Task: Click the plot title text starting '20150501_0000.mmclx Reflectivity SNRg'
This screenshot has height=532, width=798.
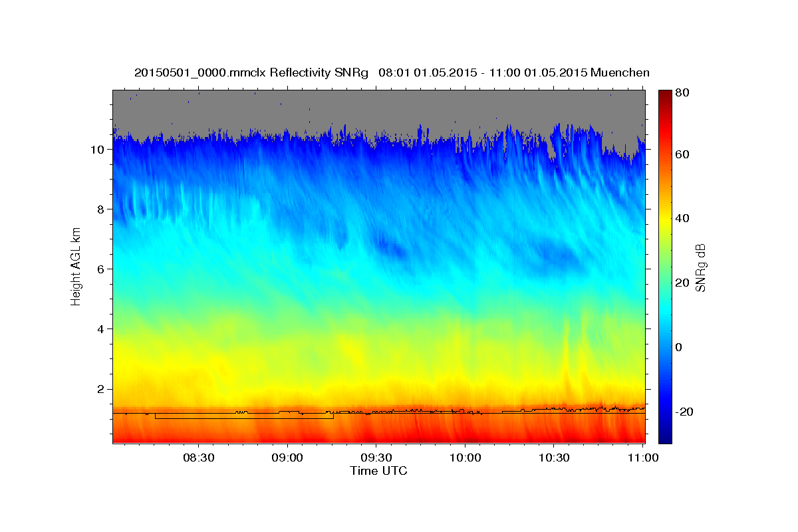Action: 392,72
